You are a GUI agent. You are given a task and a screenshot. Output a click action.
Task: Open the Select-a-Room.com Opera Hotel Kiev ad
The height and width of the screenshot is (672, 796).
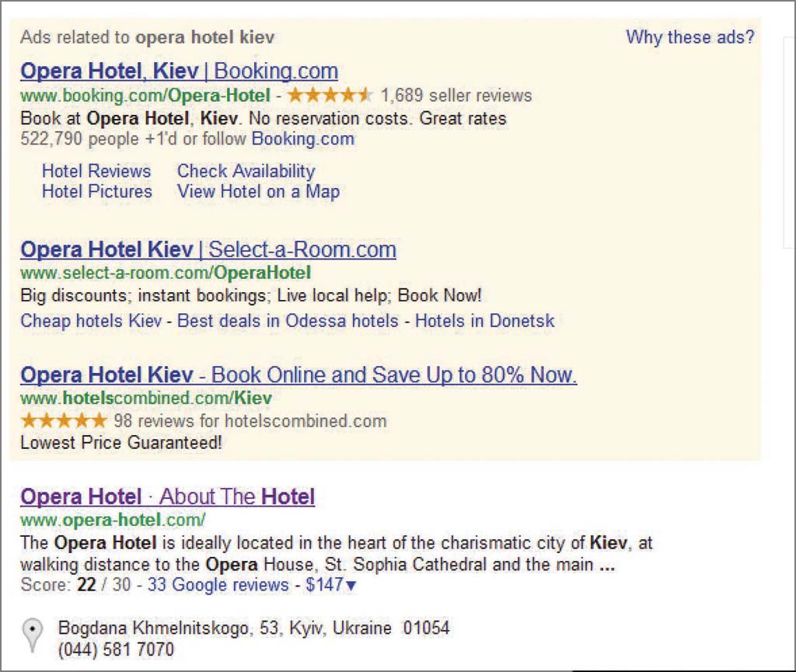[208, 249]
